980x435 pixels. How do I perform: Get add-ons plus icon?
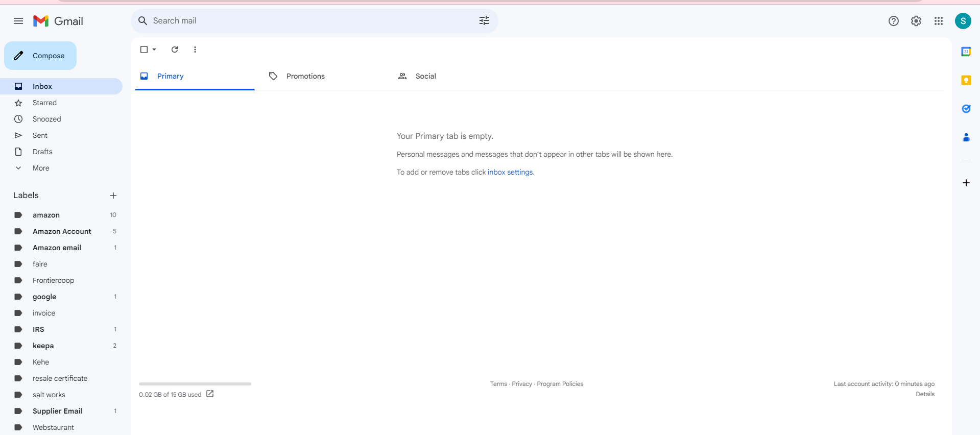966,183
